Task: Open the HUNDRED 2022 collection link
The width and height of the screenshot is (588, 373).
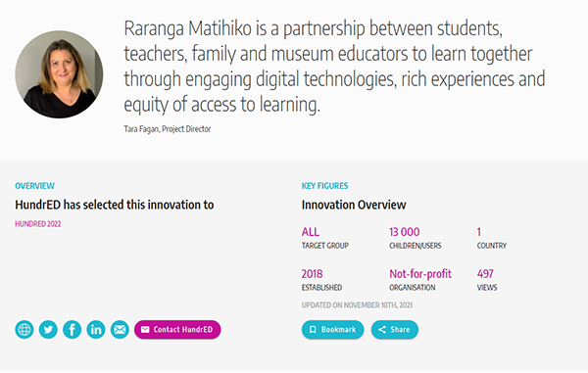Action: (38, 224)
